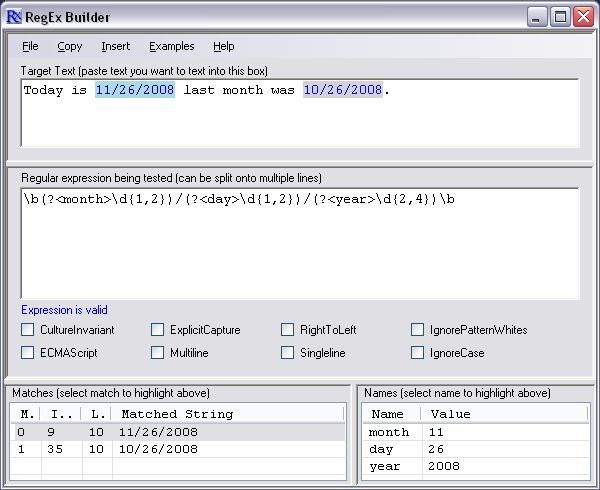The width and height of the screenshot is (600, 490).
Task: Toggle the ExplicitCapture option
Action: tap(158, 330)
